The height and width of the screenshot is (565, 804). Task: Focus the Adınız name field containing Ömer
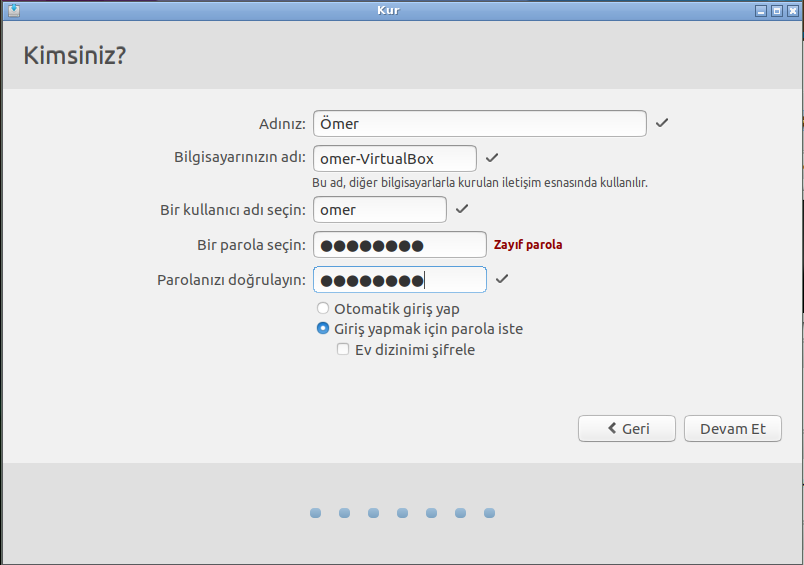[x=479, y=124]
